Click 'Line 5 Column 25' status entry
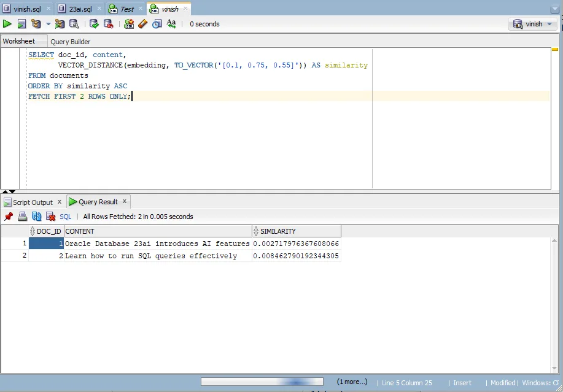 tap(407, 383)
